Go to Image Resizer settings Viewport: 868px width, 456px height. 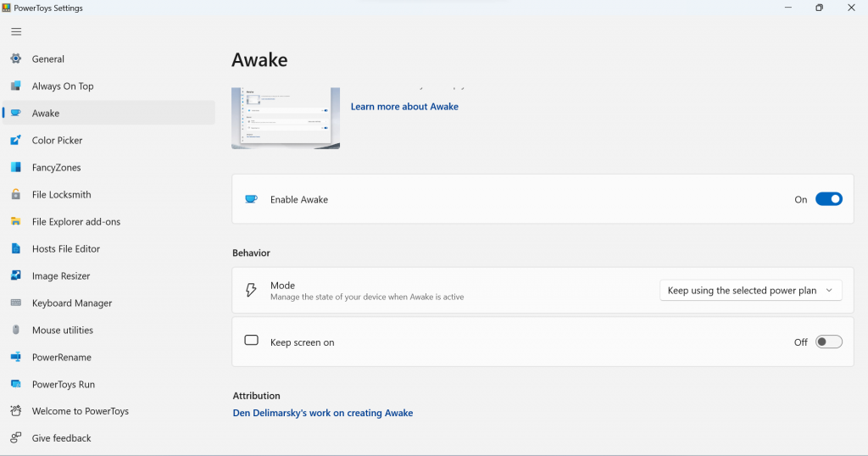[108, 275]
